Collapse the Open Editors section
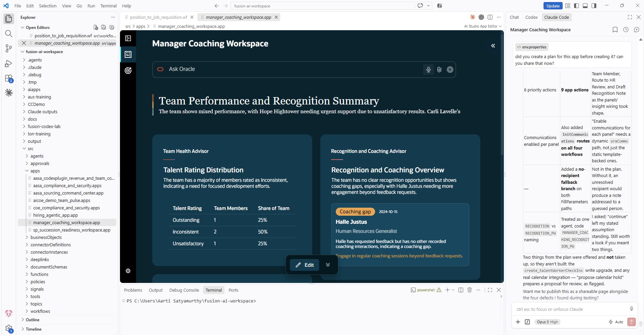644x335 pixels. tap(23, 28)
